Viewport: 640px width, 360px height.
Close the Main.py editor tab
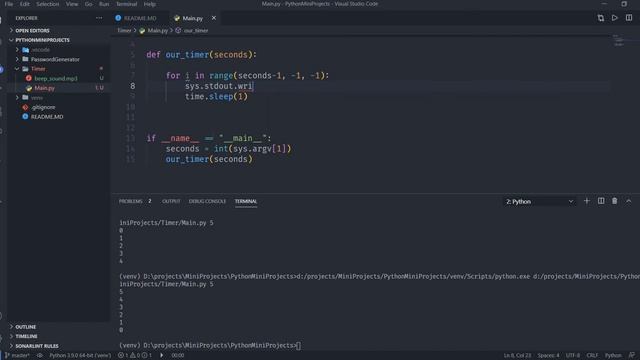pyautogui.click(x=213, y=18)
